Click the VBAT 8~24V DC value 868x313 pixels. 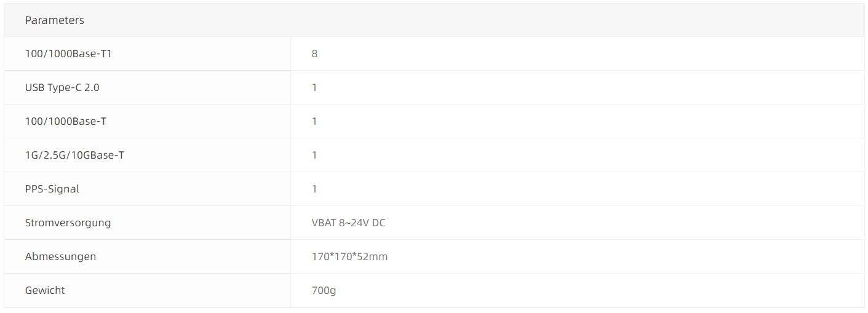point(349,223)
